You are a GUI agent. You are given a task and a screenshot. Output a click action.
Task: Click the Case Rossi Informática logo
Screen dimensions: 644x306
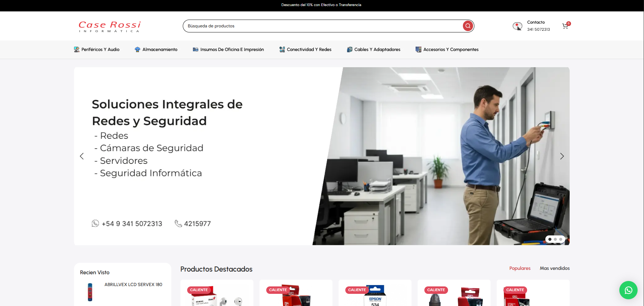109,26
